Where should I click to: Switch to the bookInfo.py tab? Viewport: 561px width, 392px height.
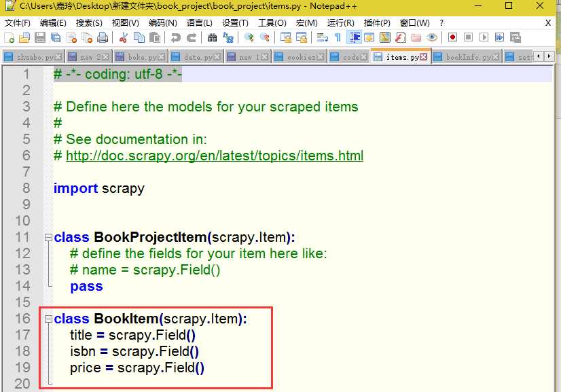[467, 57]
